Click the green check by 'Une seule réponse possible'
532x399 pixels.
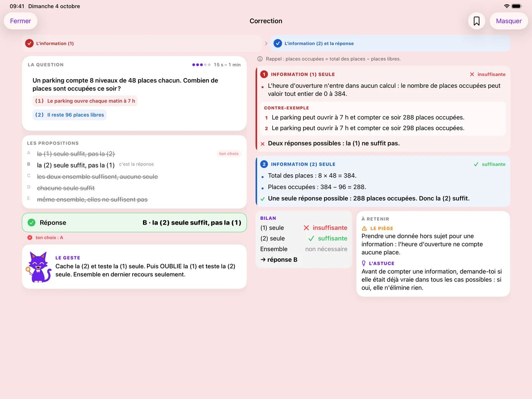coord(263,199)
